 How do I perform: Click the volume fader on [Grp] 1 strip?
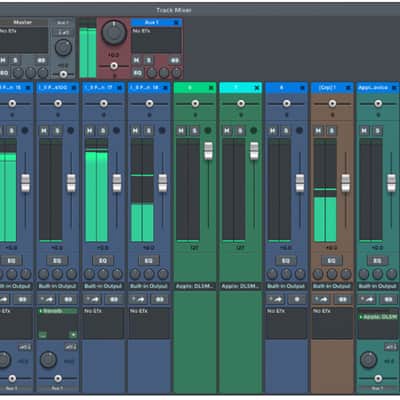pos(346,183)
